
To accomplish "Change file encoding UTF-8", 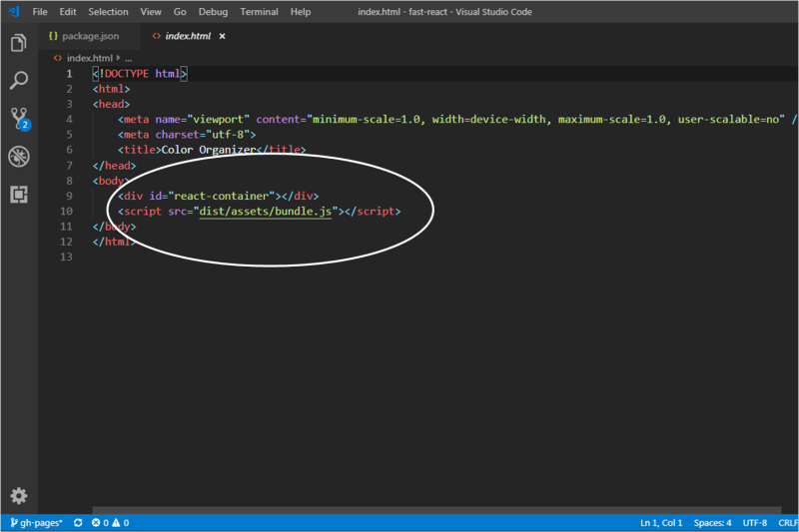I will 755,523.
